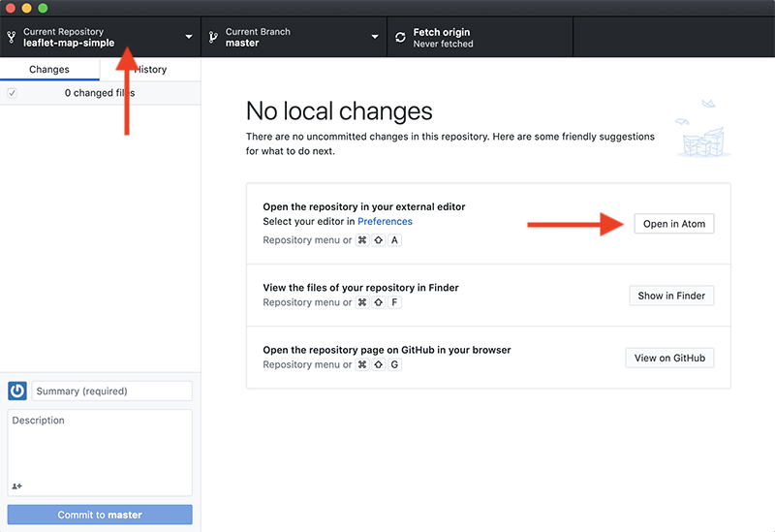
Task: Click the "leaflet-map-simple" repository name
Action: (69, 43)
